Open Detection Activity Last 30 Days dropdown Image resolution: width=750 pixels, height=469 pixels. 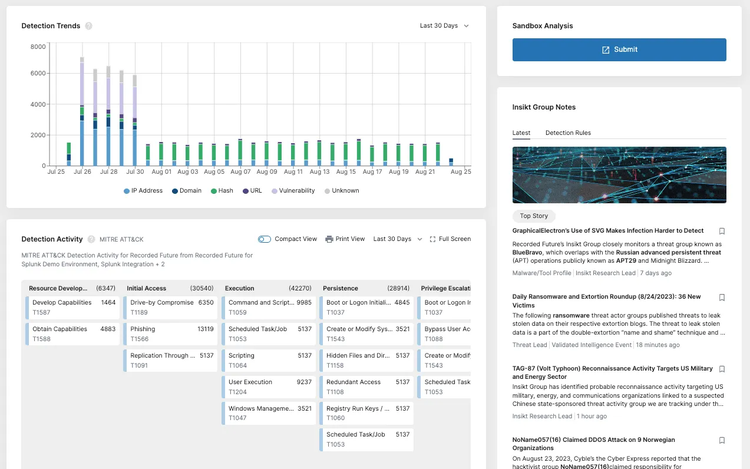(x=396, y=239)
